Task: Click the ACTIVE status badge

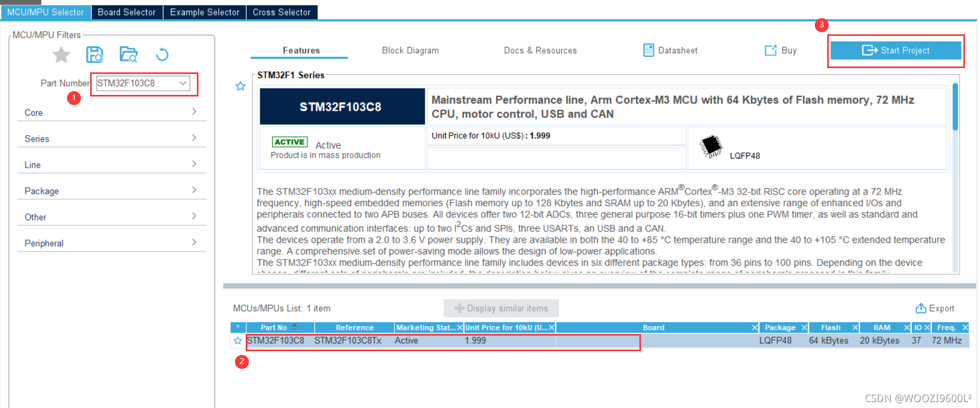Action: coord(290,142)
